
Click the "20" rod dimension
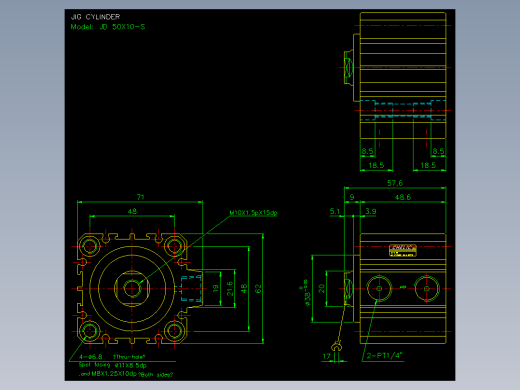point(322,288)
